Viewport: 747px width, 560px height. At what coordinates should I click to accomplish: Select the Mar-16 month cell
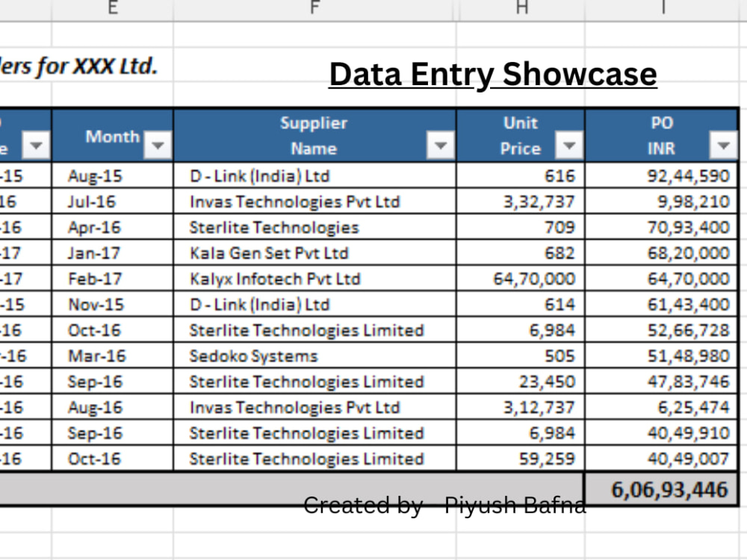point(113,355)
